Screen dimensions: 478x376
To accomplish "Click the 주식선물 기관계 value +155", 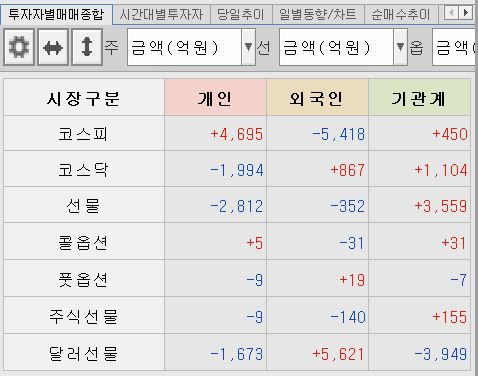I will pos(450,316).
